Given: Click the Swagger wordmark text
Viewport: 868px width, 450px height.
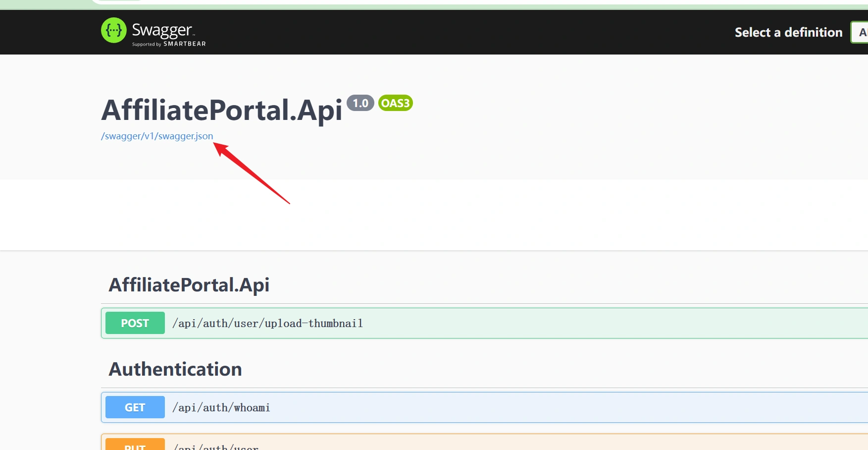Looking at the screenshot, I should pyautogui.click(x=162, y=30).
